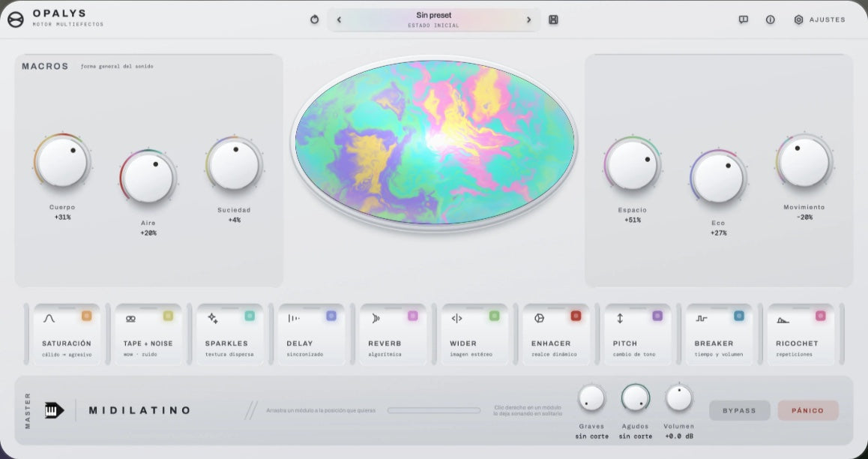This screenshot has height=459, width=868.
Task: Click the Ricochet decay icon
Action: pos(783,319)
